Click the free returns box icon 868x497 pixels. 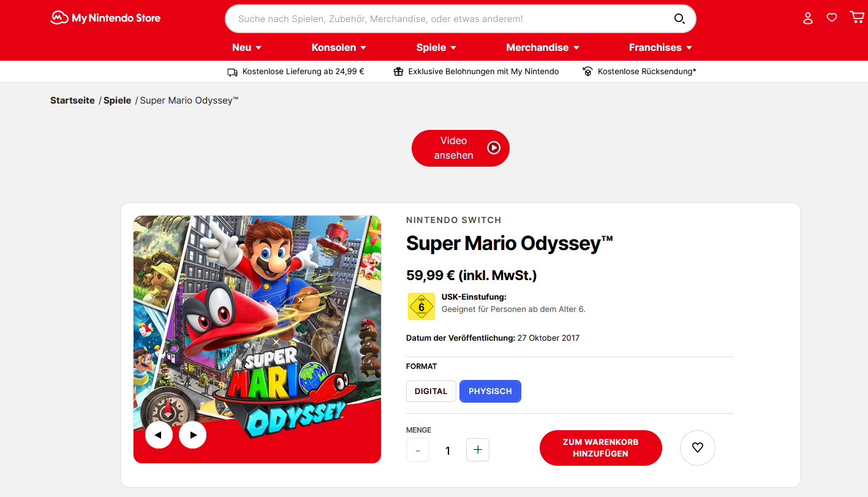tap(588, 72)
